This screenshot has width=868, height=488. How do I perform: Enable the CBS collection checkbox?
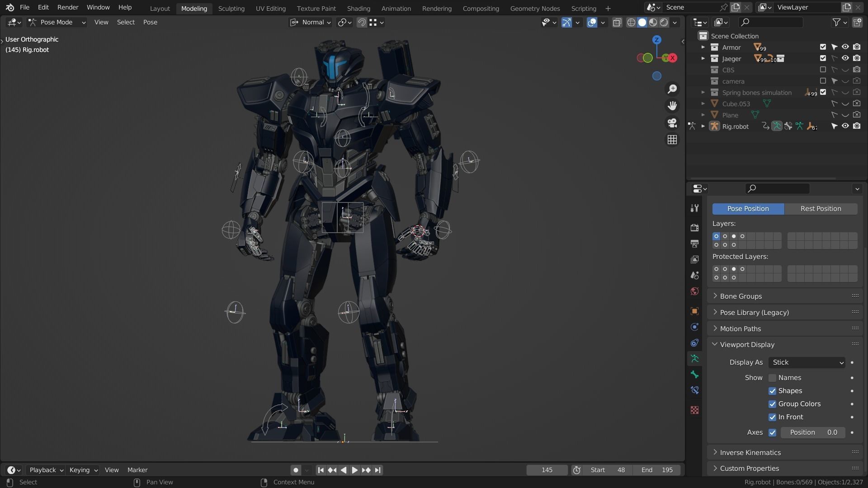coord(823,70)
